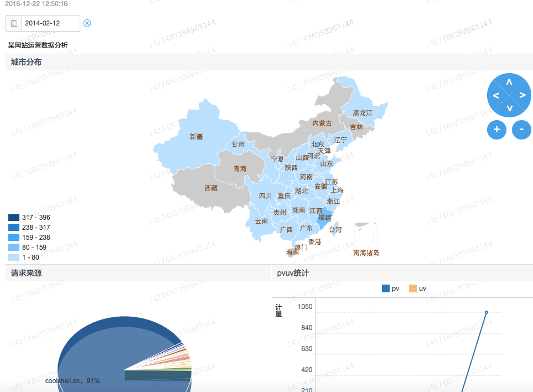
Task: Select 湖南 province on the map
Action: (298, 210)
